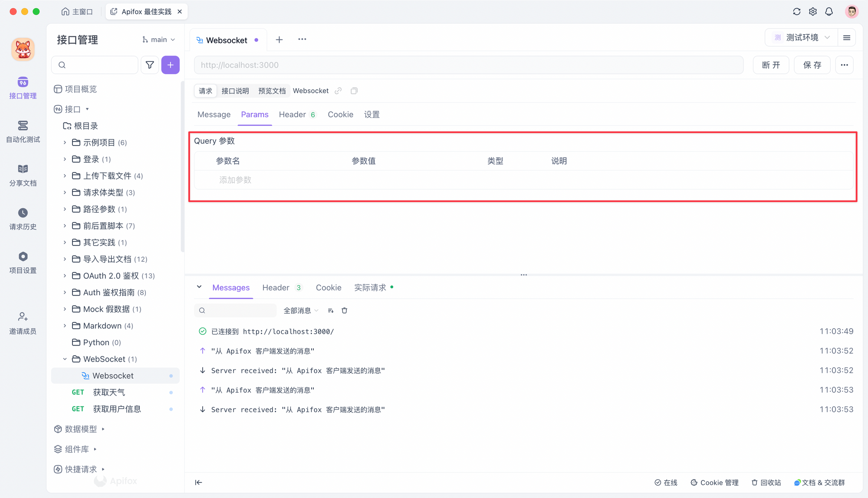
Task: Open settings with the gear icon
Action: (812, 12)
